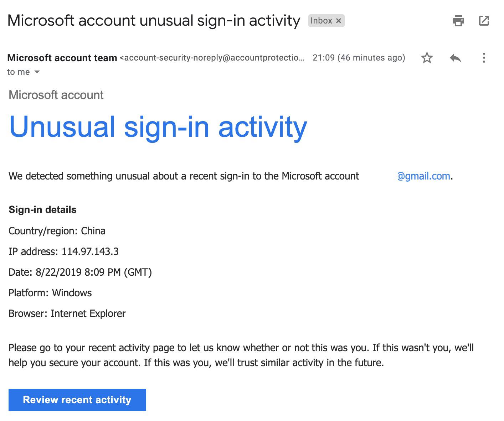Click the grey Microsoft account header text
The image size is (504, 421).
pyautogui.click(x=56, y=95)
